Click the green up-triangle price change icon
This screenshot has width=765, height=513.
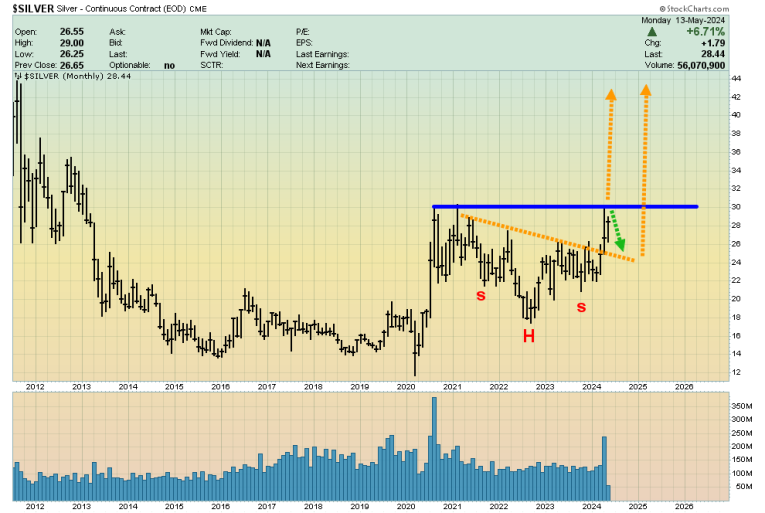tap(653, 31)
